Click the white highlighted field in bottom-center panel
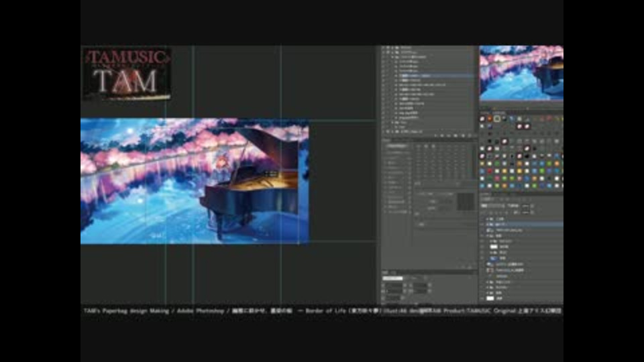 pyautogui.click(x=392, y=278)
